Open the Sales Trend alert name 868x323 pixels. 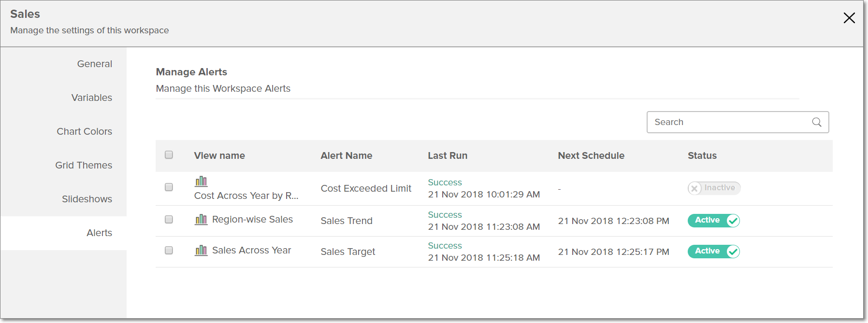(x=346, y=221)
